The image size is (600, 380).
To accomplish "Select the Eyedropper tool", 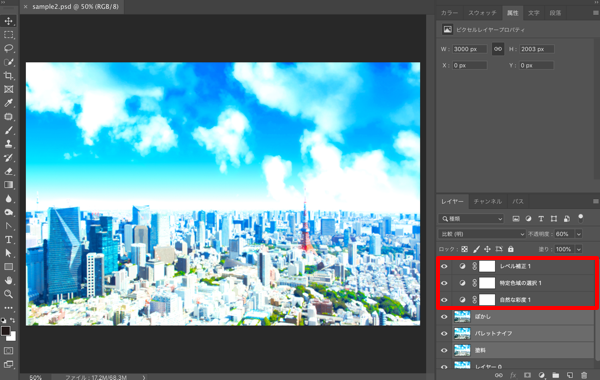I will click(8, 103).
